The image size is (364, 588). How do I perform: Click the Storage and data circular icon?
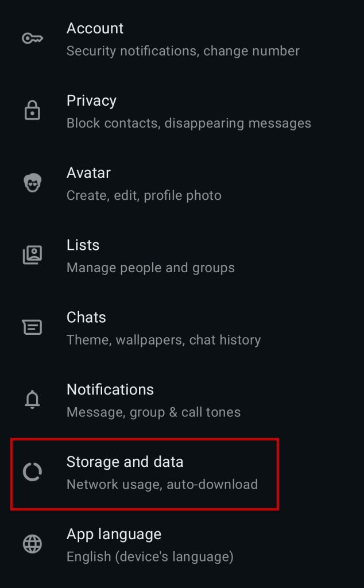32,471
